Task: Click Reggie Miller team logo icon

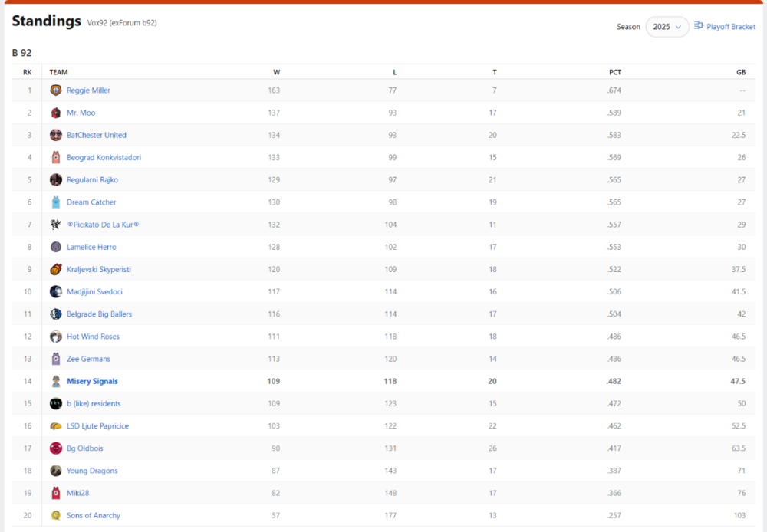Action: [56, 90]
